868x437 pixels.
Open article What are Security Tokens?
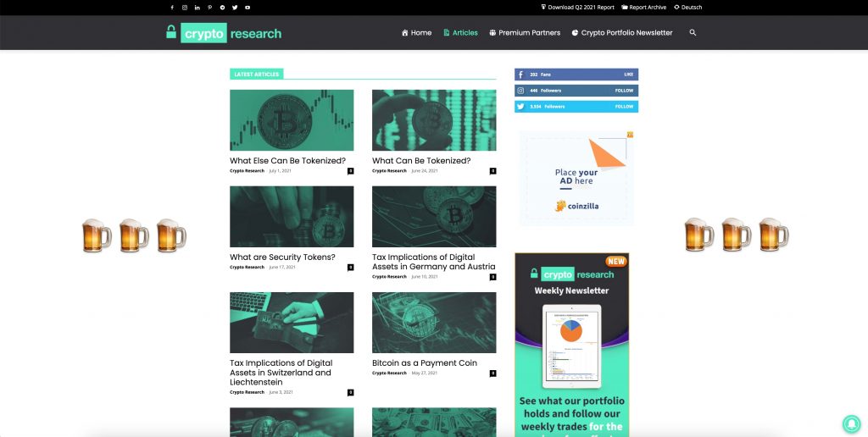pos(282,257)
